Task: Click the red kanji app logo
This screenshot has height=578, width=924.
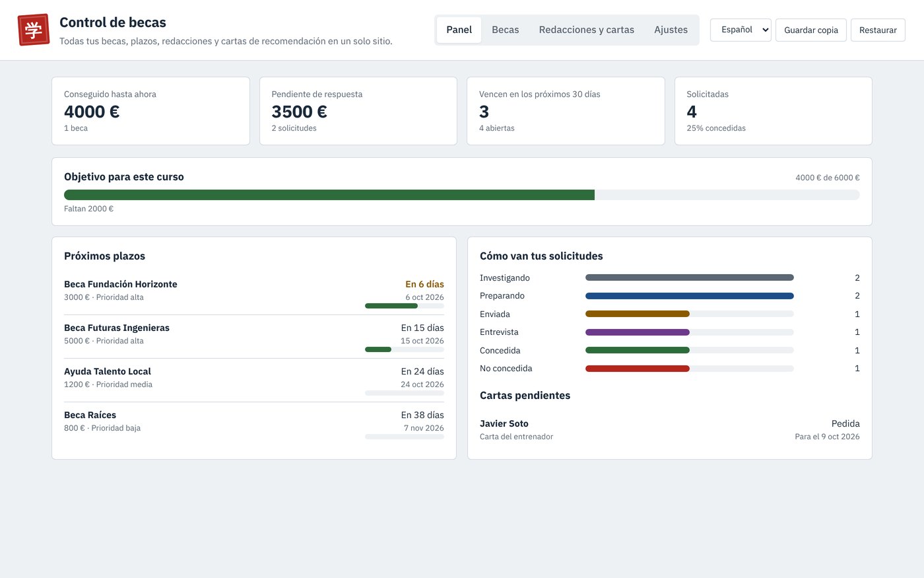Action: [x=34, y=30]
